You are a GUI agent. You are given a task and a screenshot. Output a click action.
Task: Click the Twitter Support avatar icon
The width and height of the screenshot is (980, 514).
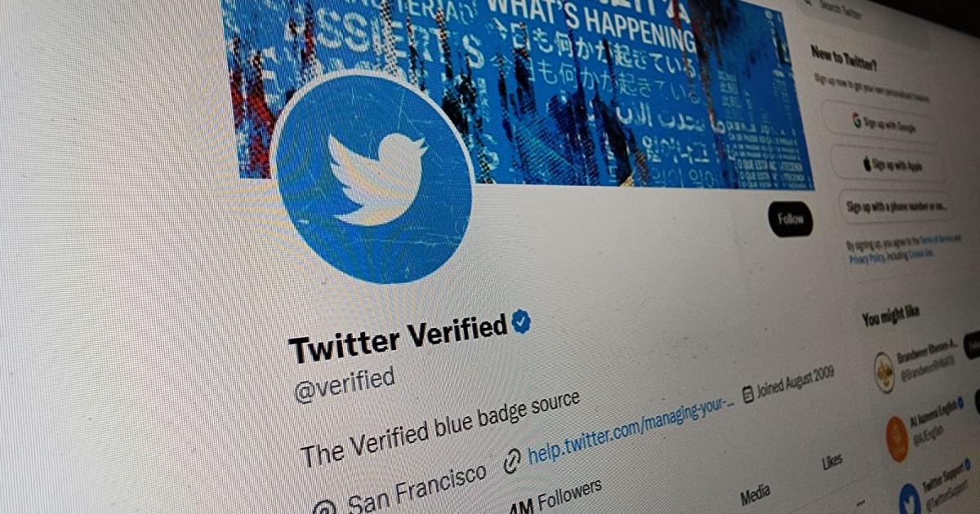coord(909,499)
